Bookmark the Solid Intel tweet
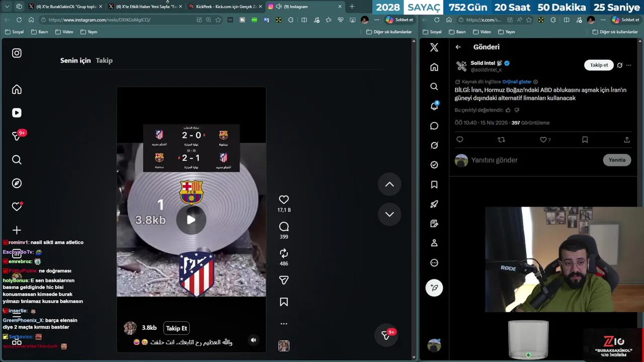 pyautogui.click(x=585, y=140)
